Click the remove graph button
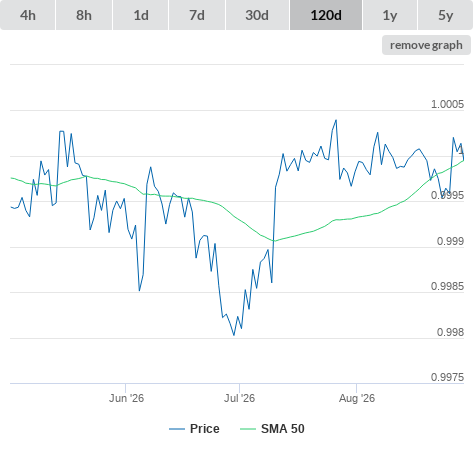The height and width of the screenshot is (455, 474). 426,45
